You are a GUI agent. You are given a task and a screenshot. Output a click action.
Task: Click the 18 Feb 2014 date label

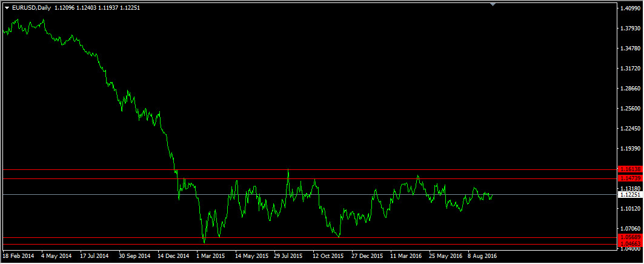coord(18,256)
